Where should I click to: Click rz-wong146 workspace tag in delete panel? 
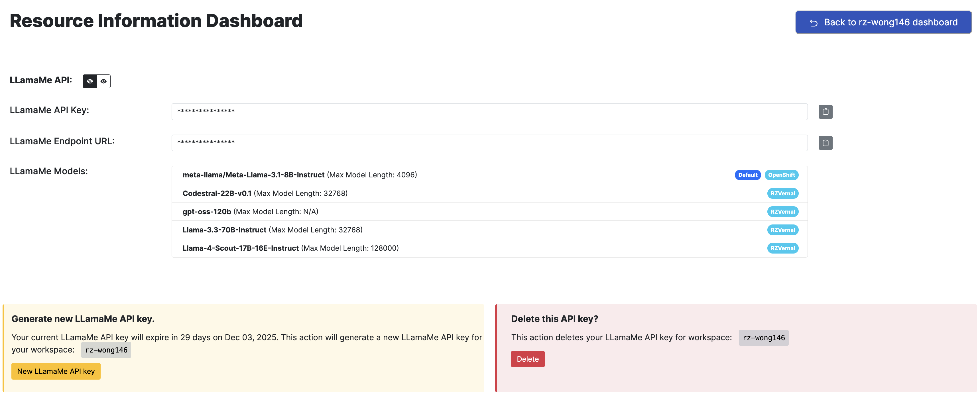[x=763, y=338]
